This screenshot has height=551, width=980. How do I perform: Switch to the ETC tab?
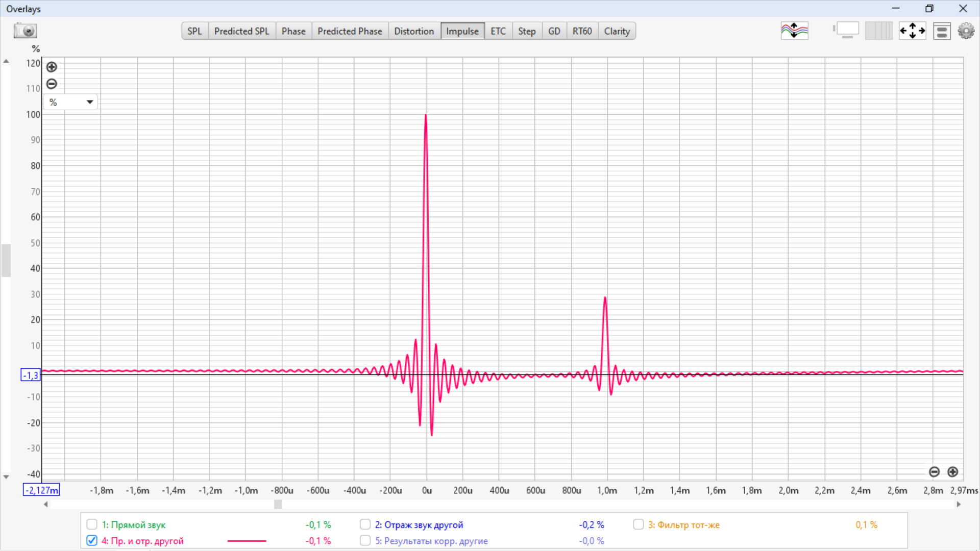click(498, 31)
